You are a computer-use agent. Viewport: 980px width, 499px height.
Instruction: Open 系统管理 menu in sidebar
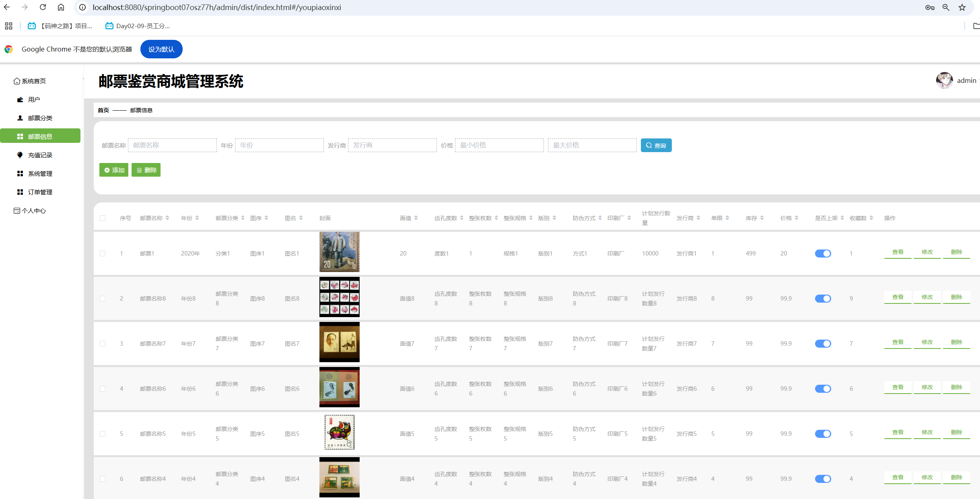pos(40,174)
